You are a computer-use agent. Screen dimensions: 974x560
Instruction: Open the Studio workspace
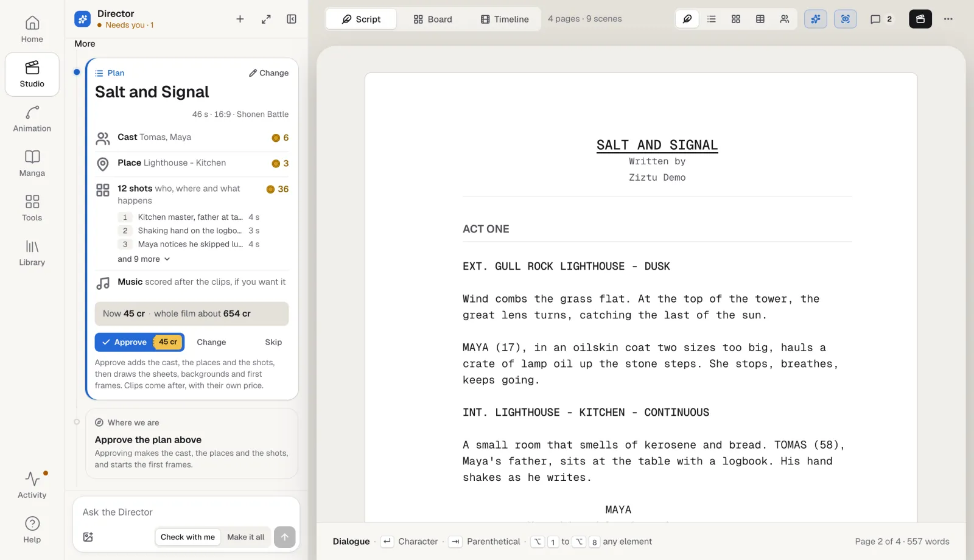(x=32, y=74)
